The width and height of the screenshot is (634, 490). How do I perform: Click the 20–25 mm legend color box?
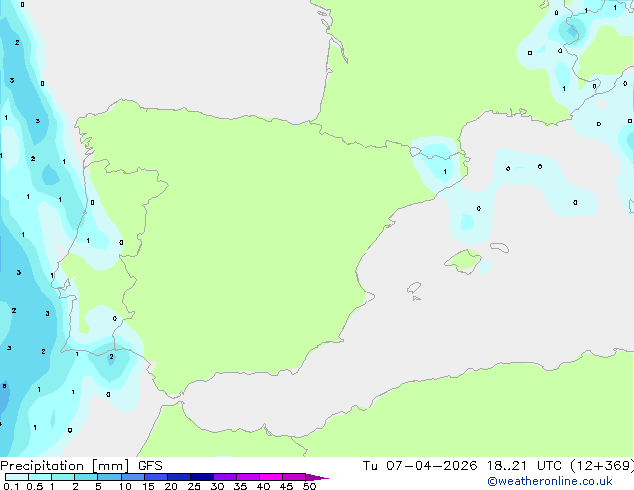[178, 477]
